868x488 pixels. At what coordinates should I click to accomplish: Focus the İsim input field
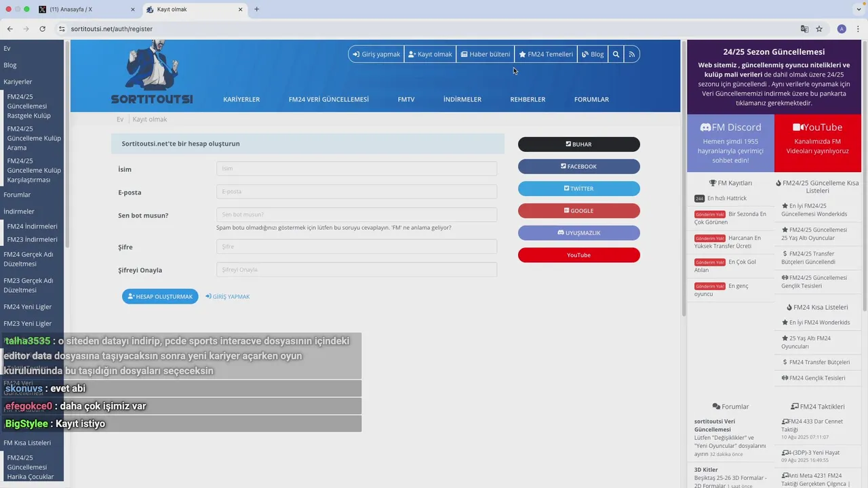(x=357, y=169)
